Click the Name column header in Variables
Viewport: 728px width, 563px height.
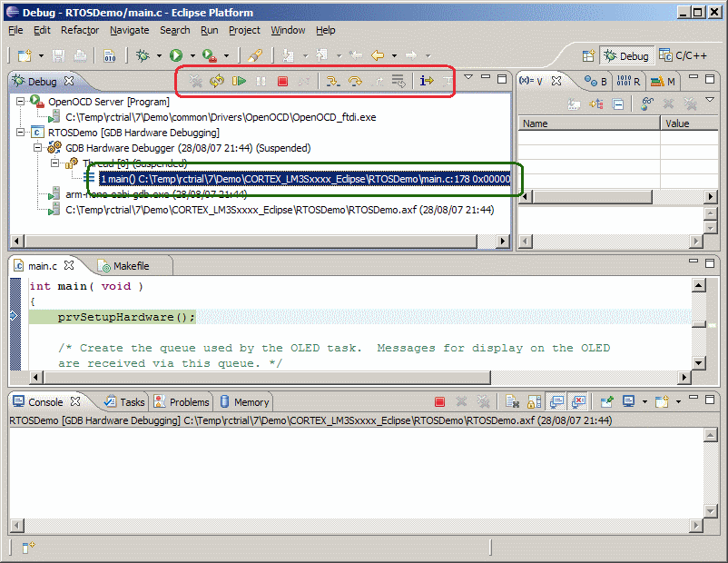[x=589, y=123]
